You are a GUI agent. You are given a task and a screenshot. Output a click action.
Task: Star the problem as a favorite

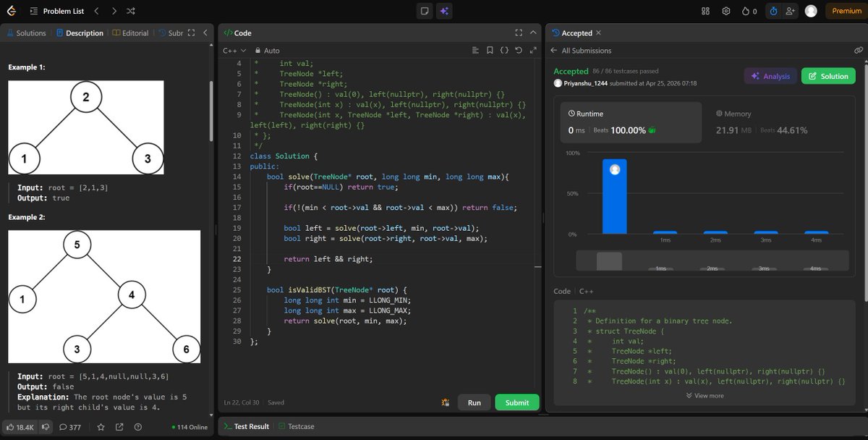101,427
